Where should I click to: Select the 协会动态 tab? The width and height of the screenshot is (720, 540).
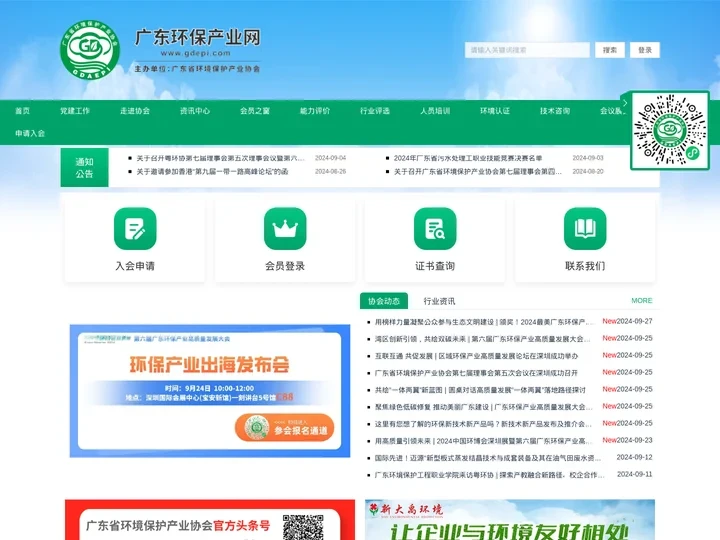click(384, 301)
